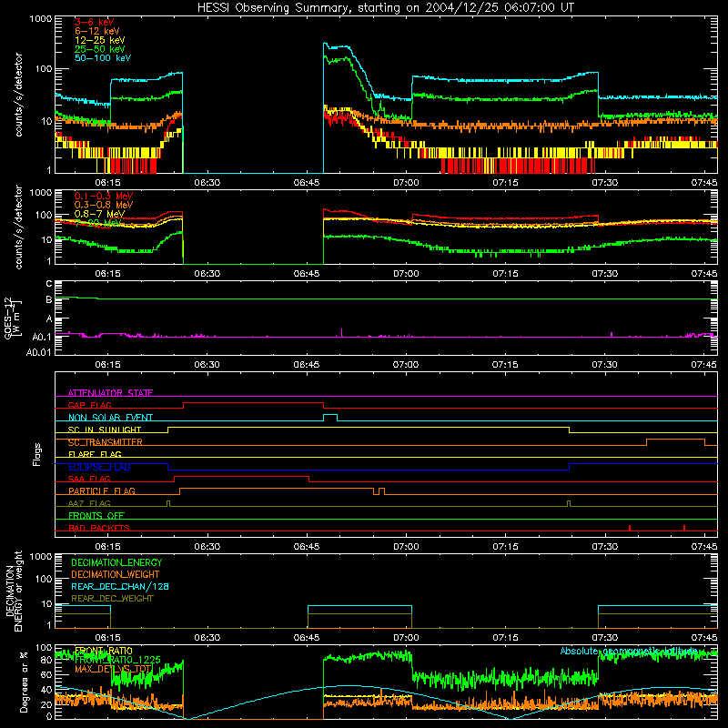Click the raised GAP_FLAG red segment

(254, 403)
